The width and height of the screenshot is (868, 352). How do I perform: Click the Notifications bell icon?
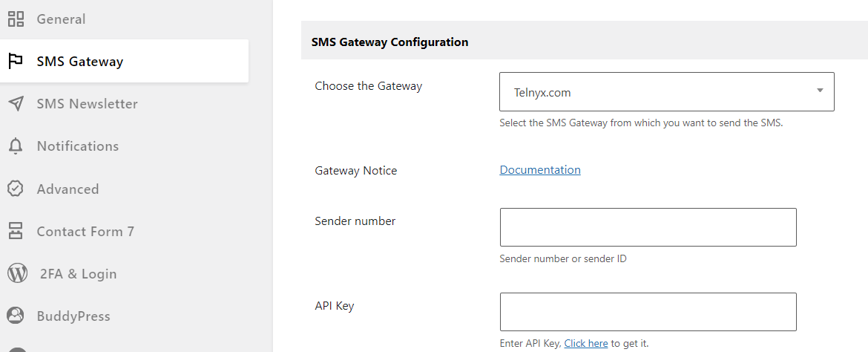(16, 146)
